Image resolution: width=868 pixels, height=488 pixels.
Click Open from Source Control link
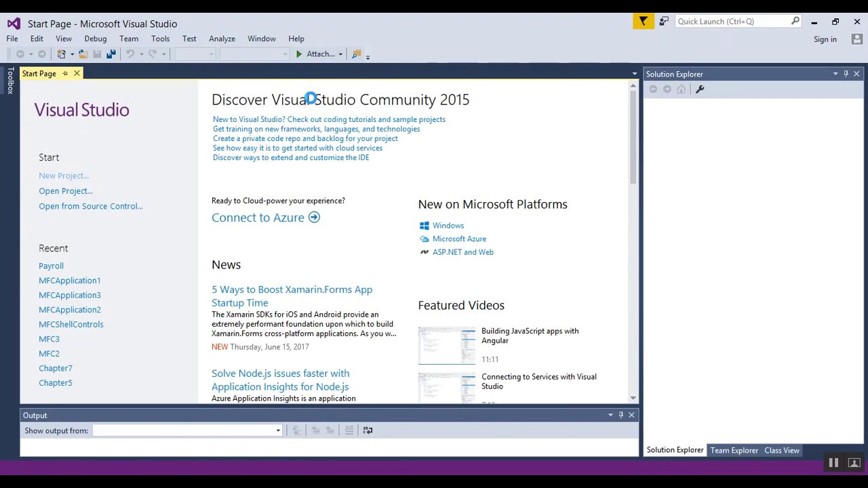[91, 206]
